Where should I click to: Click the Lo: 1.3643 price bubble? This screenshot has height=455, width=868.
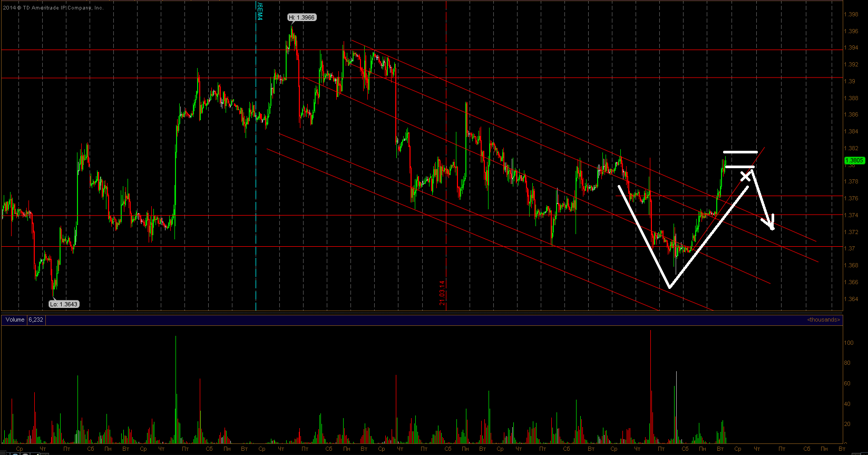[x=64, y=304]
